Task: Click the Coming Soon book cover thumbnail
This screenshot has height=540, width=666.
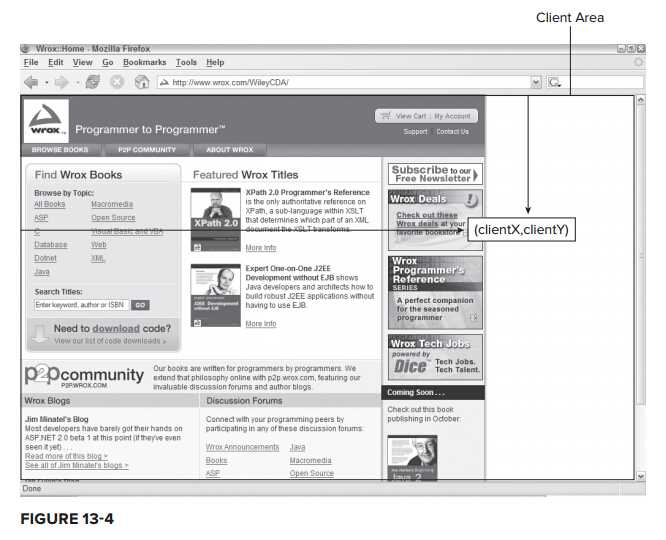Action: coord(412,457)
